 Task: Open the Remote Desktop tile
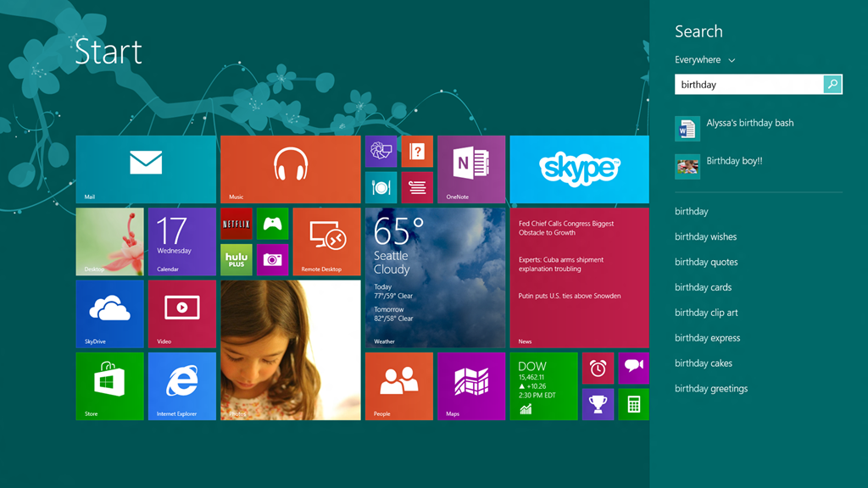click(326, 241)
